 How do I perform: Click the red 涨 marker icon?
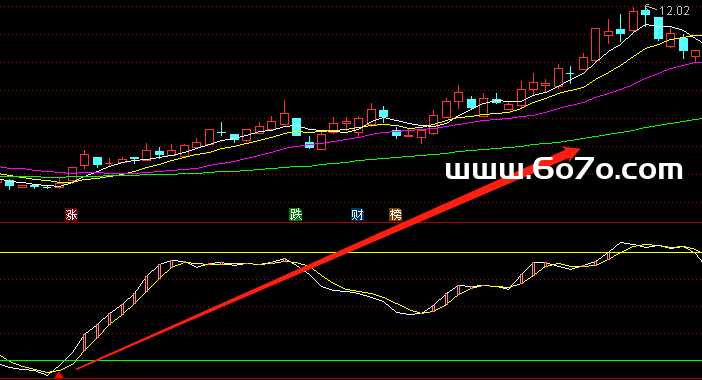(x=71, y=215)
